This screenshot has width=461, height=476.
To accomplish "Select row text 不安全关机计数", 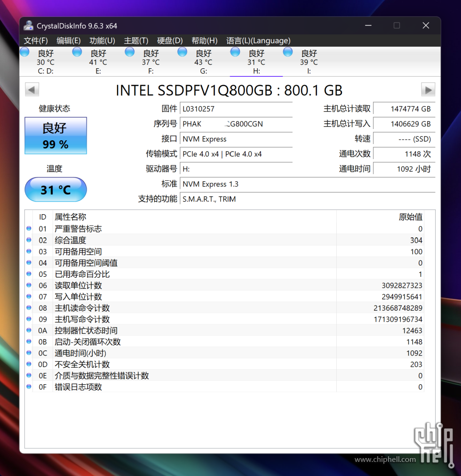I will coord(82,364).
